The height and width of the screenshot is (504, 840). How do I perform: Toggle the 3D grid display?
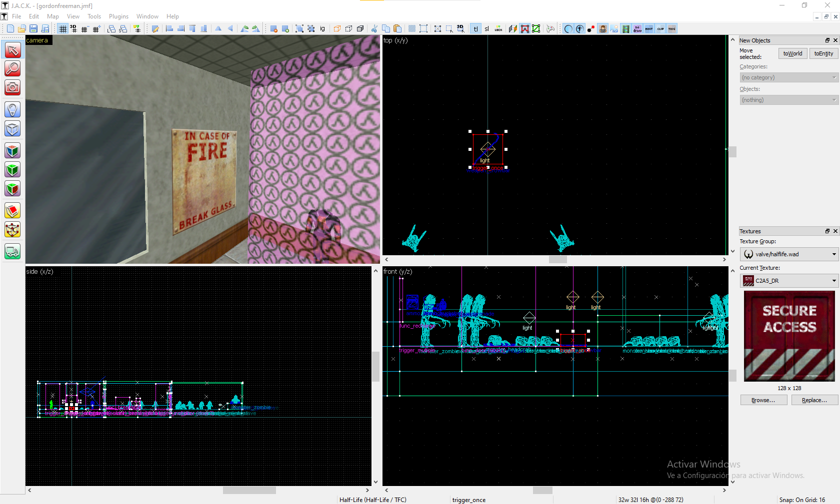pos(73,29)
